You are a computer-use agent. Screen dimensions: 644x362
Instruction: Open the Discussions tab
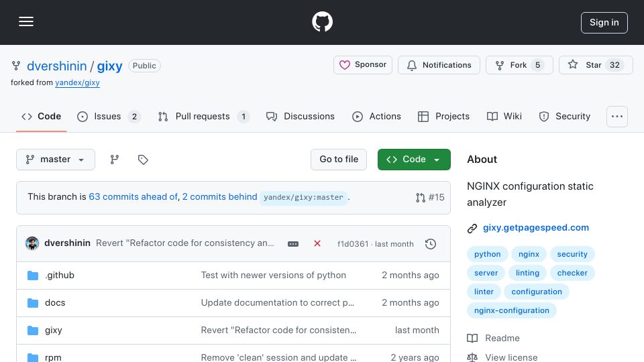click(301, 117)
